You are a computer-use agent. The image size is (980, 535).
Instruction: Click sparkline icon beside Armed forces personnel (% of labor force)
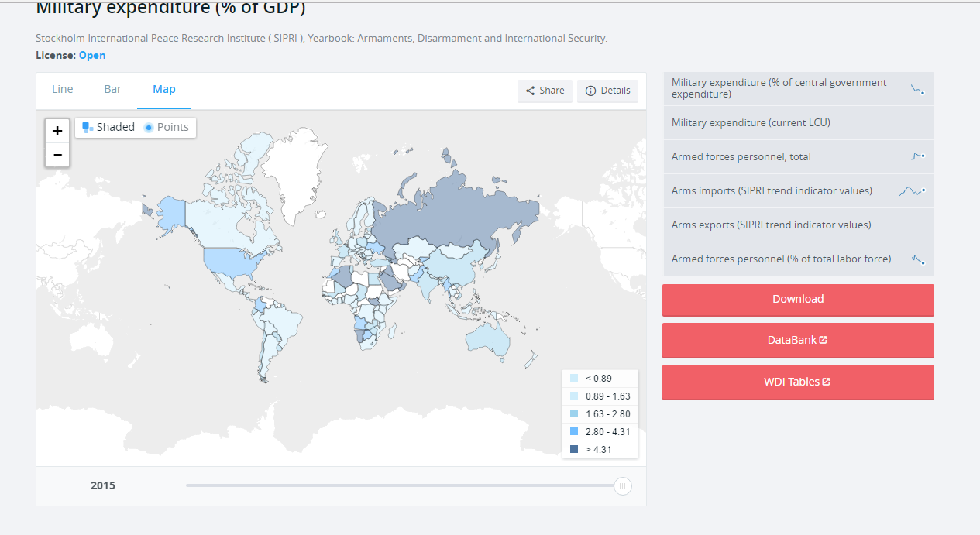[918, 259]
